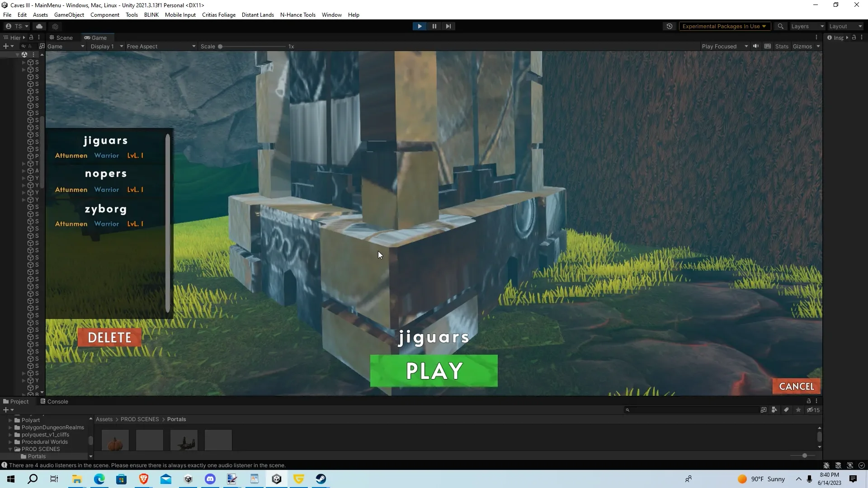Click the mute audio icon in Game view
Screen dimensions: 868x488
point(756,46)
